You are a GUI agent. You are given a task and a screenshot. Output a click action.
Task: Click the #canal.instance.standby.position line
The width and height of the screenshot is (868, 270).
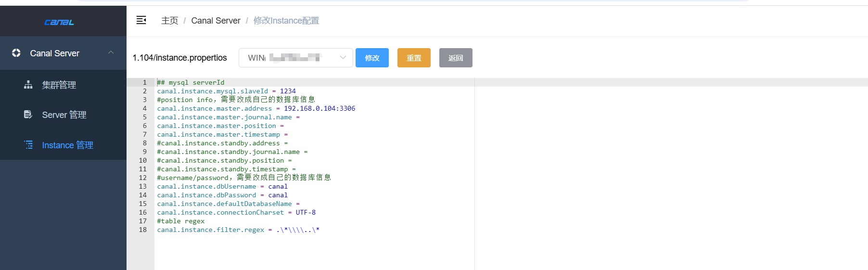(x=224, y=160)
